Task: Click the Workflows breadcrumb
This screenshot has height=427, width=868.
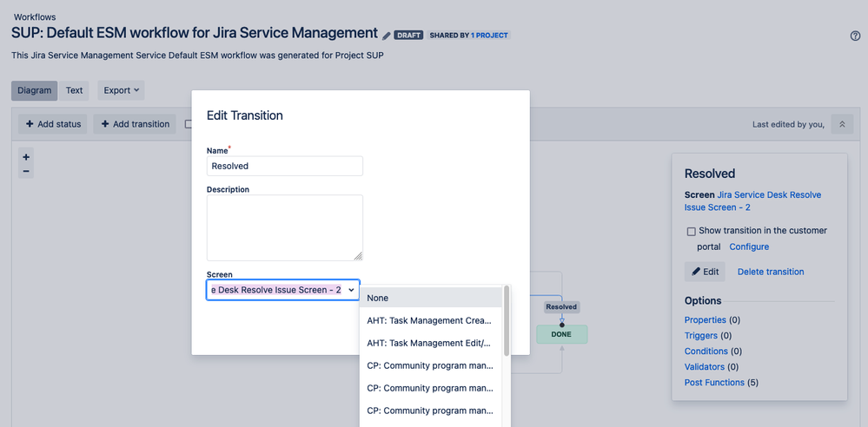Action: (x=35, y=17)
